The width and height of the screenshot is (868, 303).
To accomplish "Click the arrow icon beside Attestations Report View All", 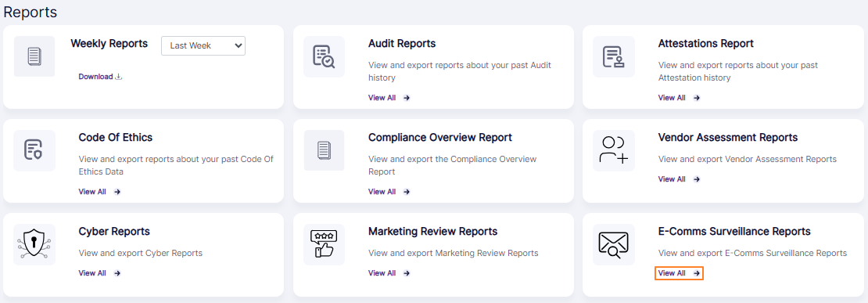I will tap(697, 98).
